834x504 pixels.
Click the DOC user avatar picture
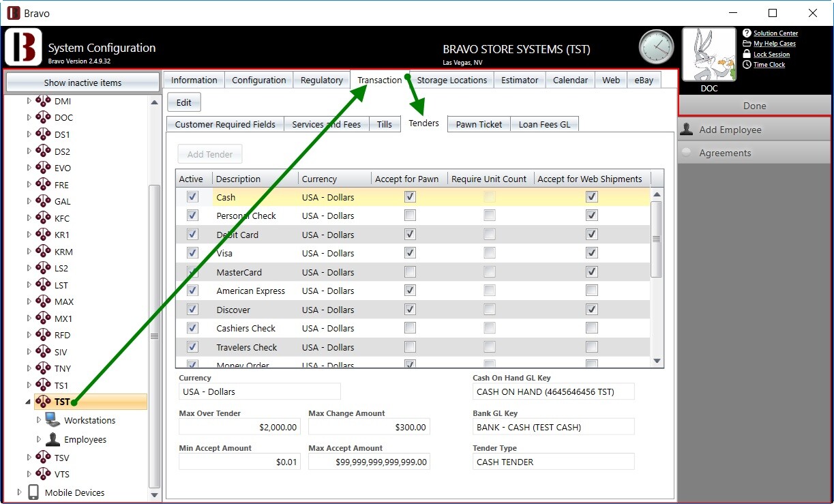(709, 55)
